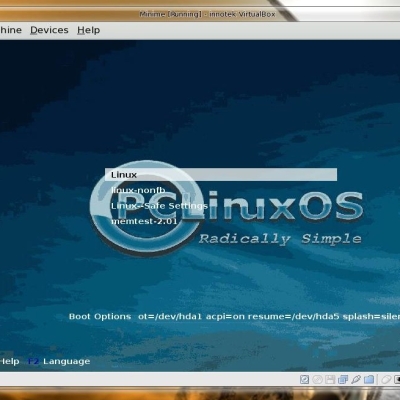Click the F2 Language option

point(59,361)
